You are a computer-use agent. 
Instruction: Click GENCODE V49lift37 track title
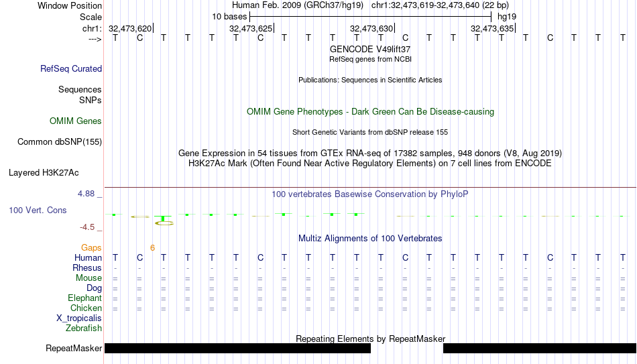click(x=370, y=49)
